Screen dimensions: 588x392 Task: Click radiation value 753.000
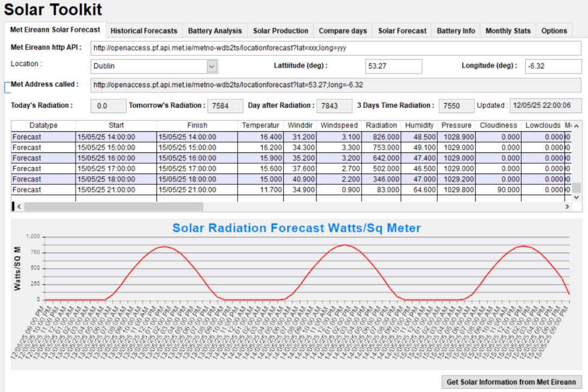point(381,147)
